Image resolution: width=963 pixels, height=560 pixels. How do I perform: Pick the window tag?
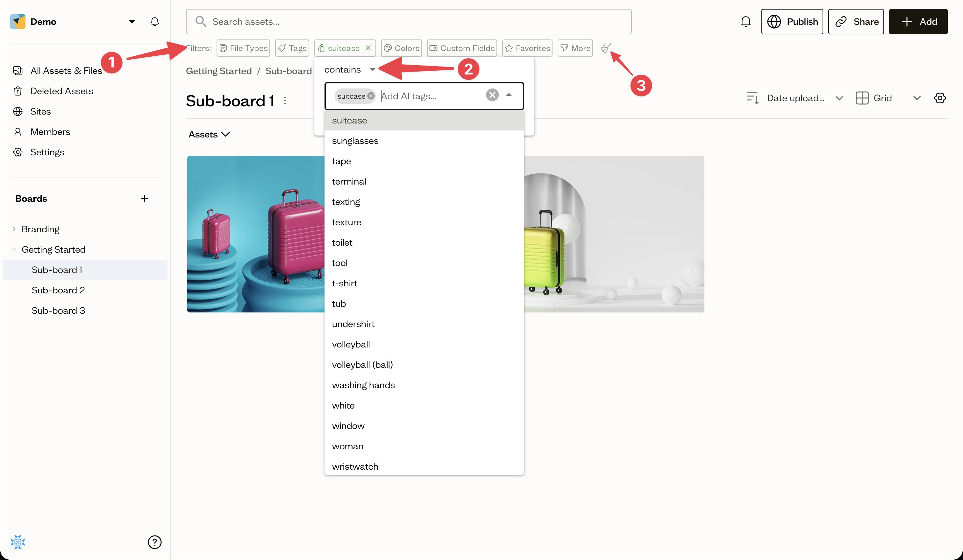424,426
